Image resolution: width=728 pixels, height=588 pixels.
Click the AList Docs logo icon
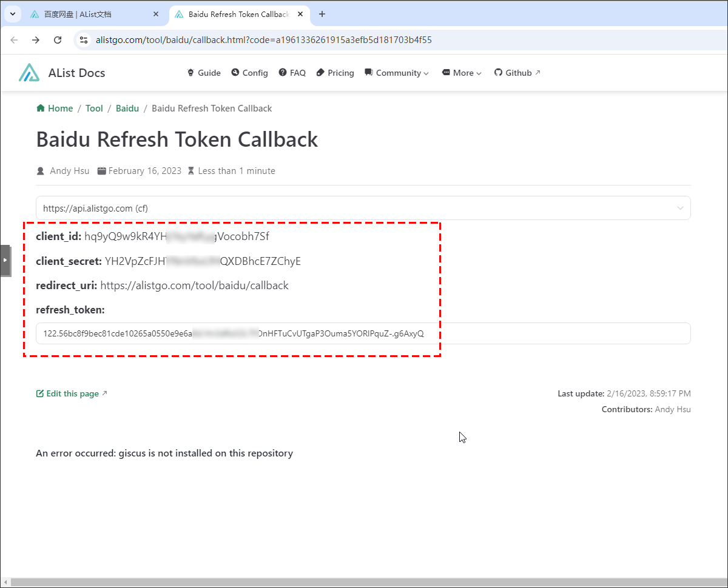pyautogui.click(x=29, y=73)
